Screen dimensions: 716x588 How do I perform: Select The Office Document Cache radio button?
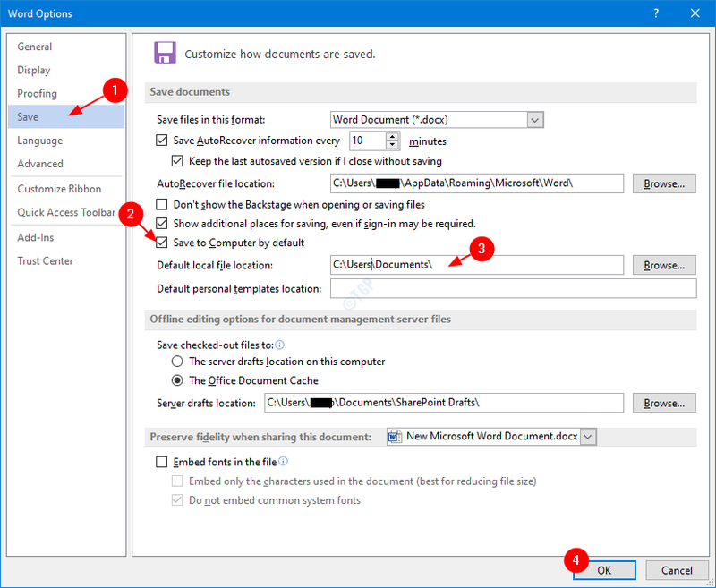(177, 380)
